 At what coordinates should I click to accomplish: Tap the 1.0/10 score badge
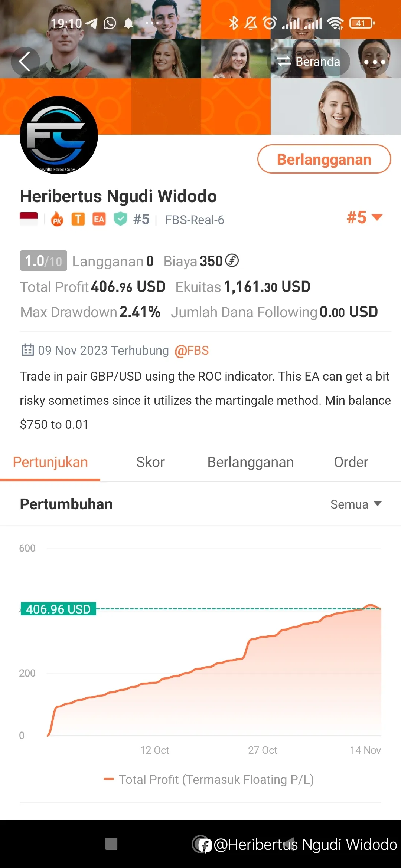tap(43, 261)
